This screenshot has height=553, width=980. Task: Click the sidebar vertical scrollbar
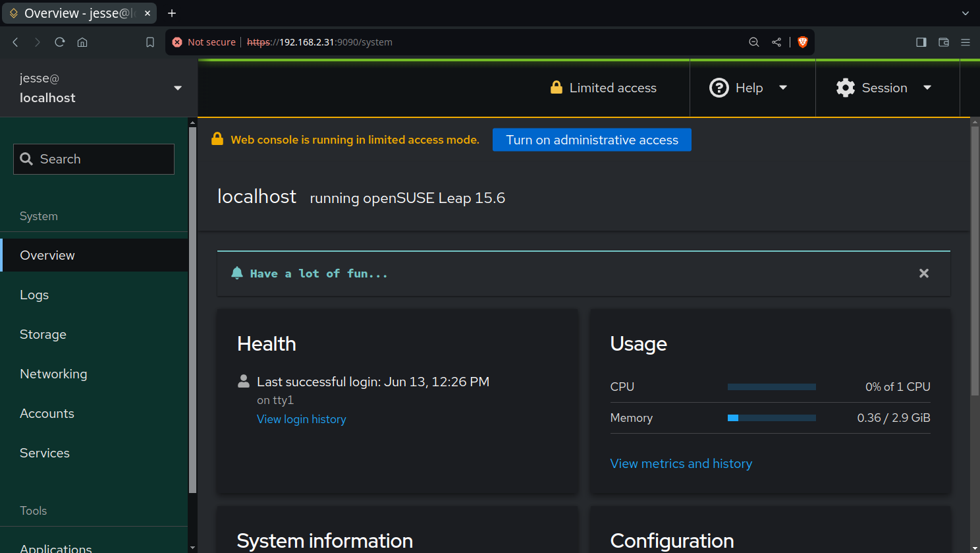click(192, 310)
